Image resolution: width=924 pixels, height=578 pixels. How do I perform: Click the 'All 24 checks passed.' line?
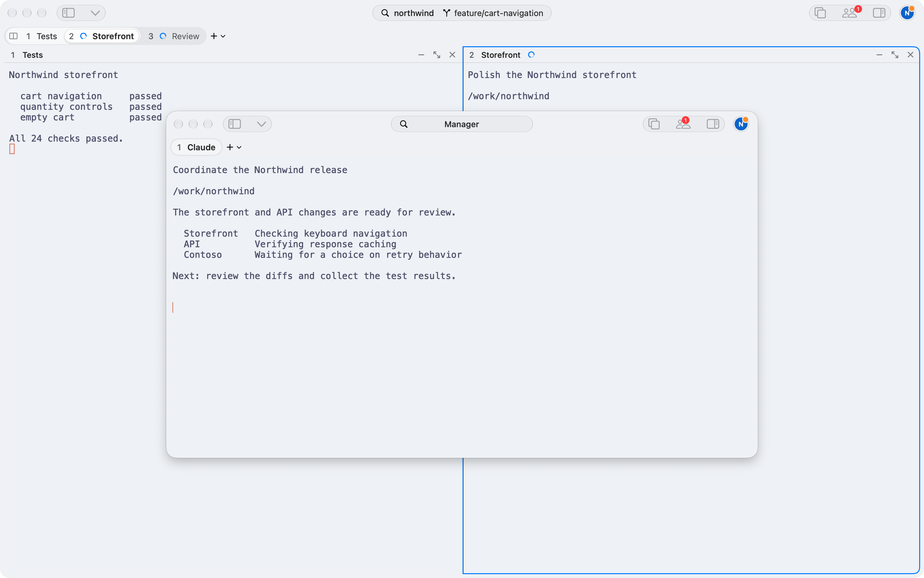(x=66, y=138)
